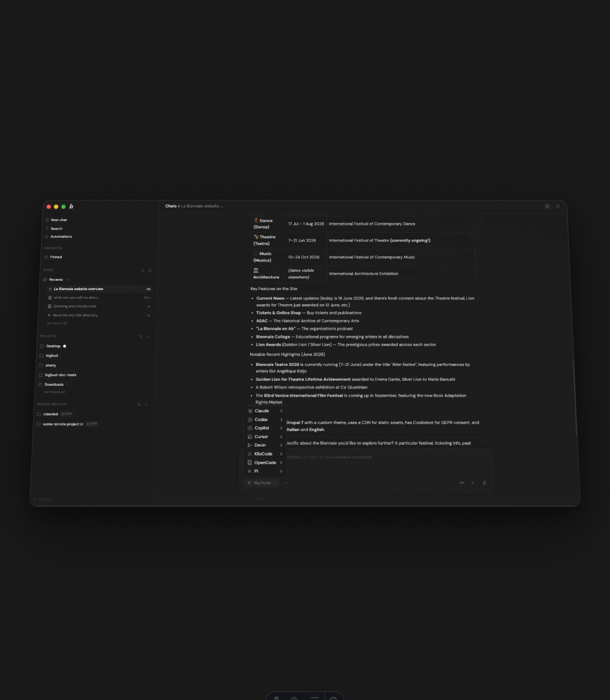Screen dimensions: 610x700
Task: Open the Claude submenu in provider list
Action: pos(265,411)
